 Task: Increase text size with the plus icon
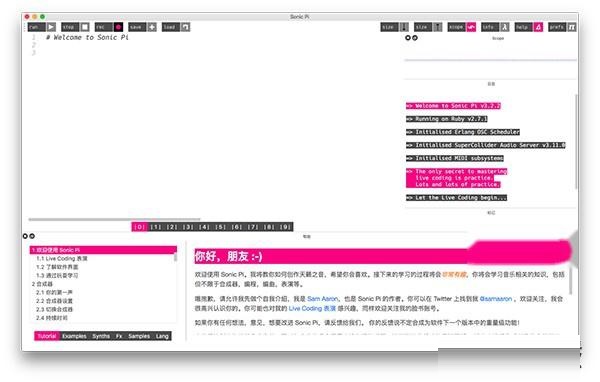tap(438, 27)
